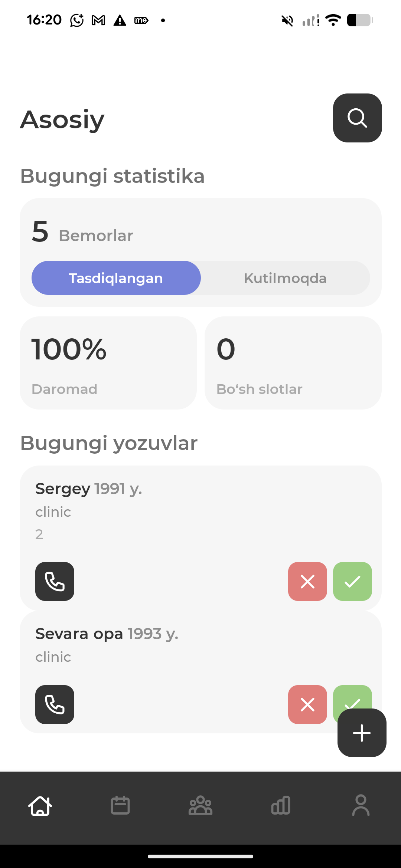Open the patients group tab
The image size is (401, 868).
(200, 806)
